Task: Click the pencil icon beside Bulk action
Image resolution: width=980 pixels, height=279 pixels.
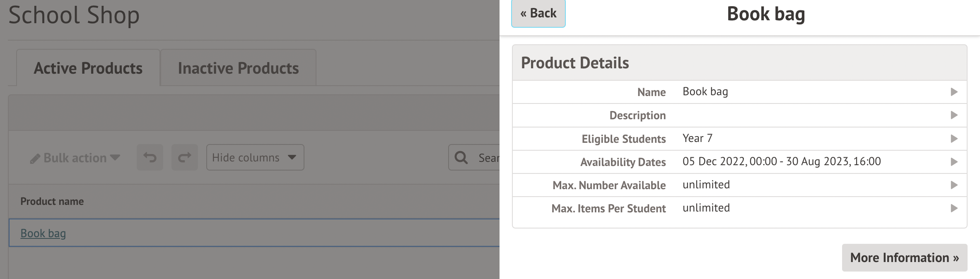Action: pyautogui.click(x=35, y=159)
